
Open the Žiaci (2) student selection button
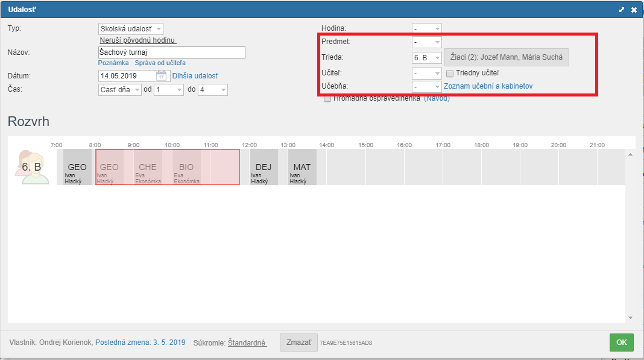[507, 57]
